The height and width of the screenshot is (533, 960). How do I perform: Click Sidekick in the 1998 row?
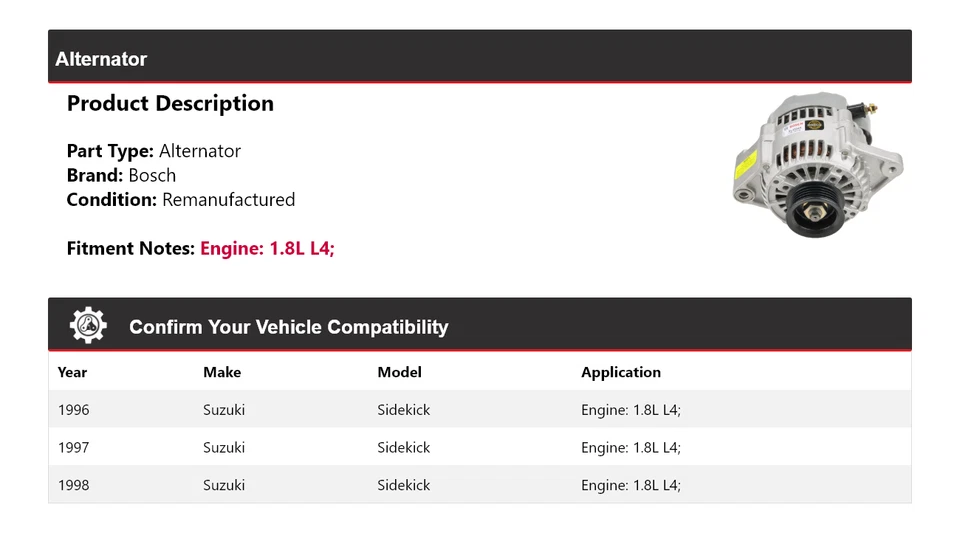point(403,485)
